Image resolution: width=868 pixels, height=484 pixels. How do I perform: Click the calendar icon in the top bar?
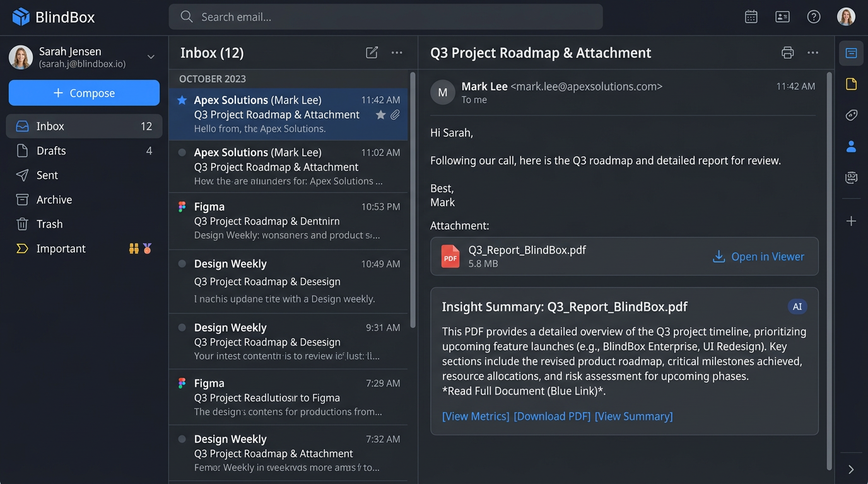(x=751, y=16)
